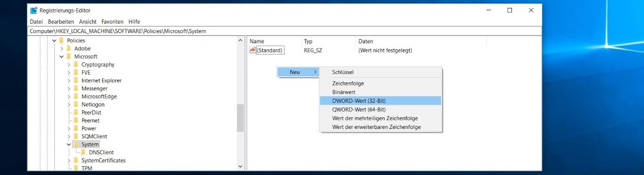Maximize the Registrierungs-Editor window
This screenshot has height=175, width=644.
tap(510, 10)
